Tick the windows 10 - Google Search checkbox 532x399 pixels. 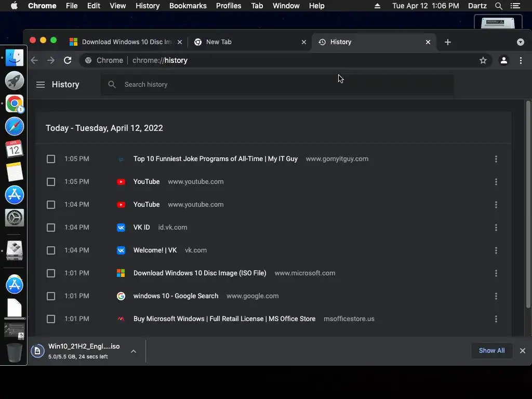coord(51,296)
